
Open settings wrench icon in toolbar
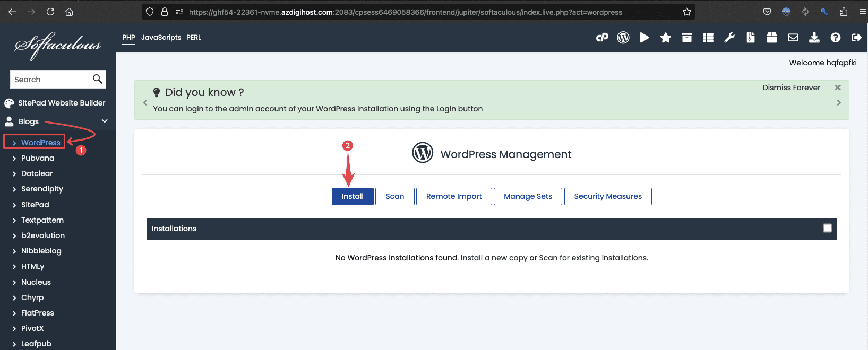(729, 38)
